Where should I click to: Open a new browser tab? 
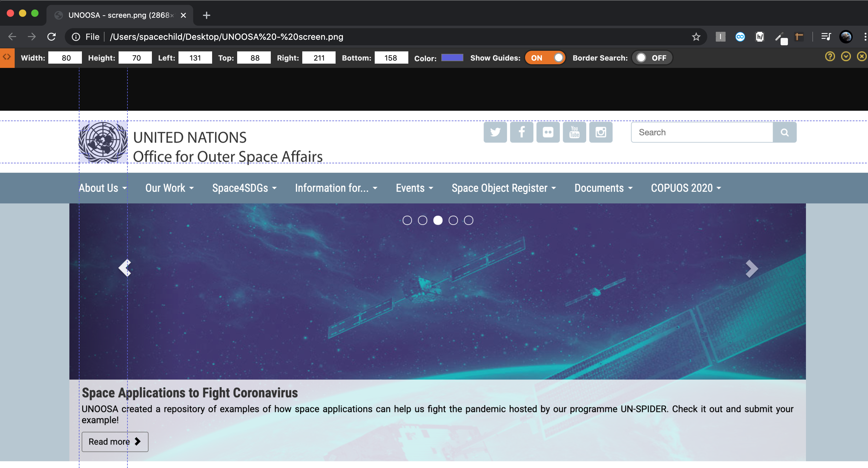[x=207, y=15]
